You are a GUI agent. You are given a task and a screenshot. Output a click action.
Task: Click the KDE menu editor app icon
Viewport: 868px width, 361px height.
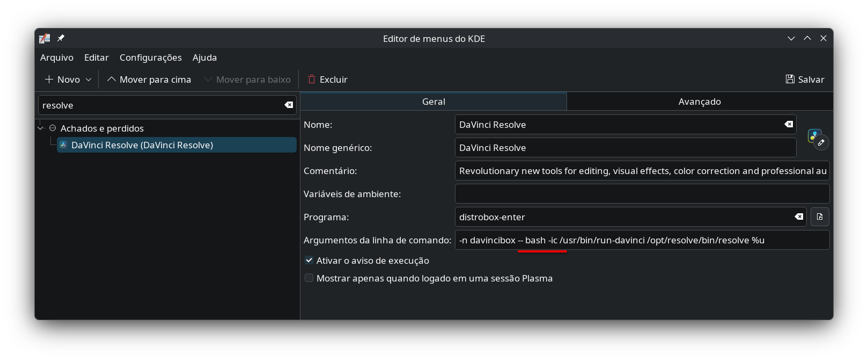(45, 39)
